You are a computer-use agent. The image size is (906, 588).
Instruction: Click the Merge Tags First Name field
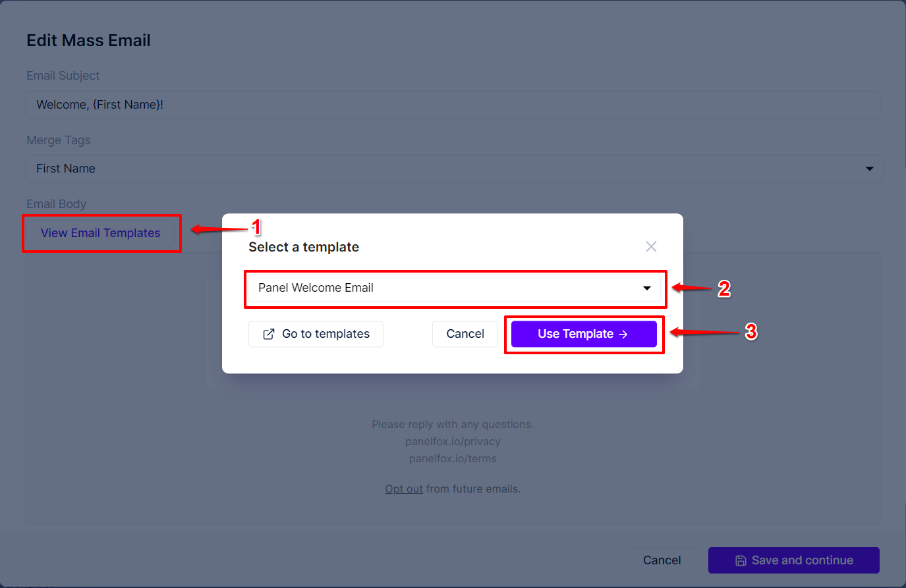[454, 169]
